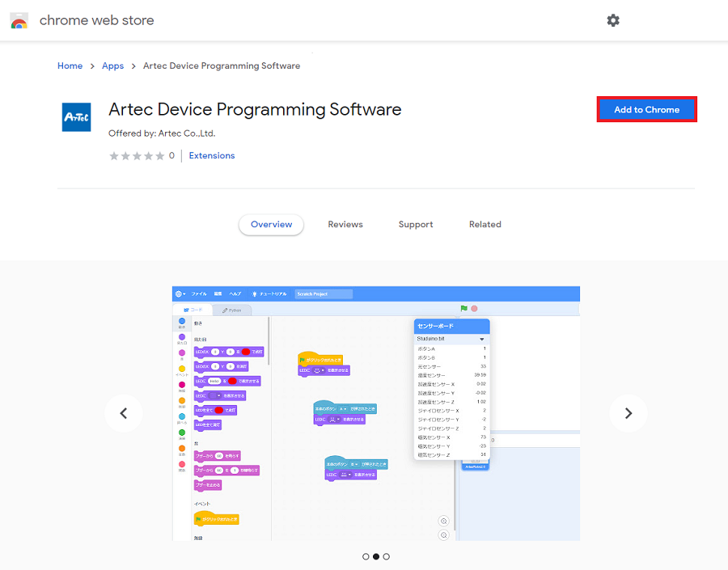Go to next screenshot with right arrow
728x570 pixels.
point(629,413)
